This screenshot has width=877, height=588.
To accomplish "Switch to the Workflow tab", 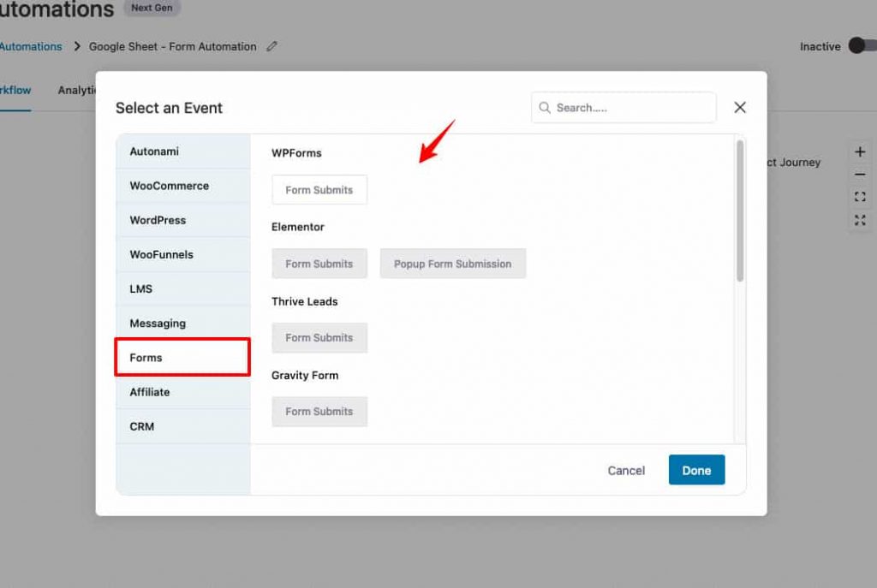I will pyautogui.click(x=15, y=90).
